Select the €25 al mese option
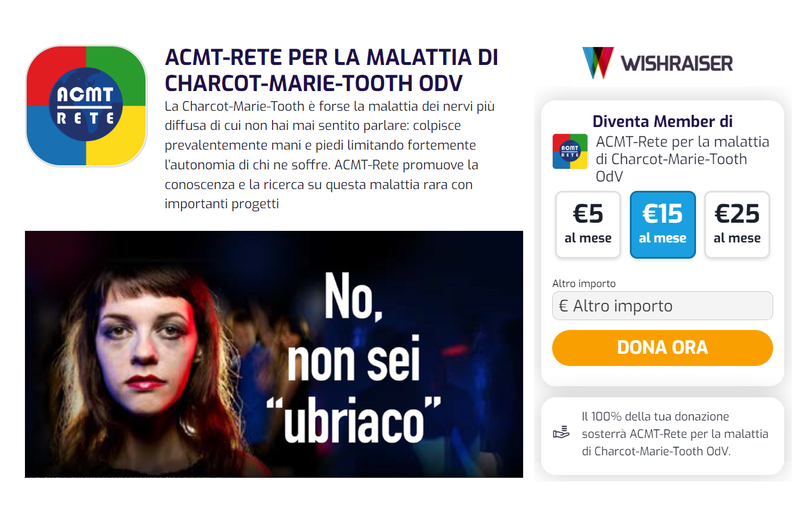 (x=737, y=224)
